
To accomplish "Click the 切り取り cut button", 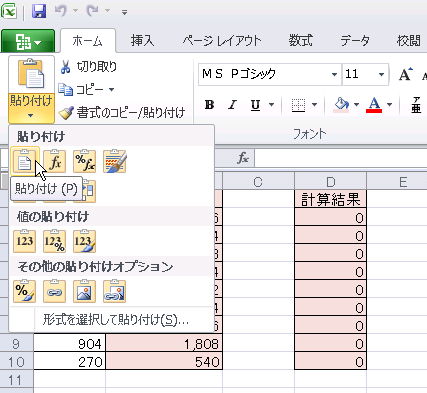I will tap(88, 67).
